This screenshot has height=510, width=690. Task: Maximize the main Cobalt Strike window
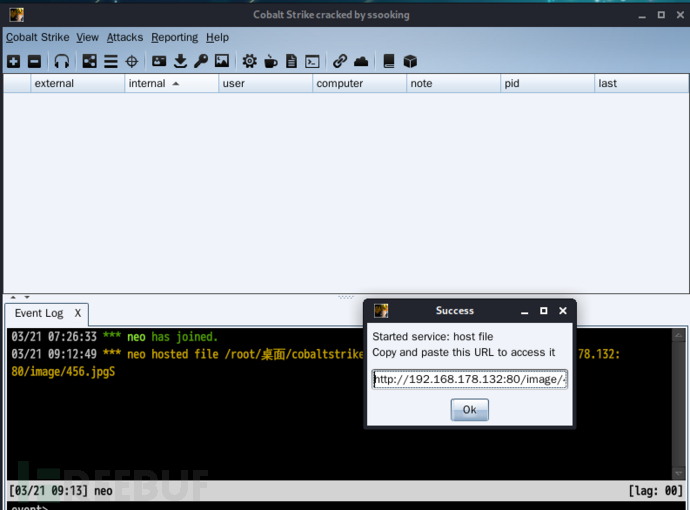[661, 15]
